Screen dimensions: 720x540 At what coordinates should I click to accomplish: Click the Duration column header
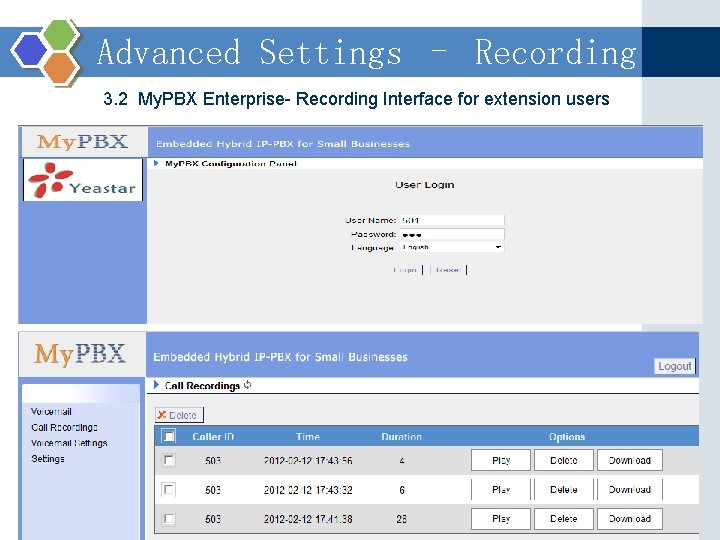tap(401, 437)
